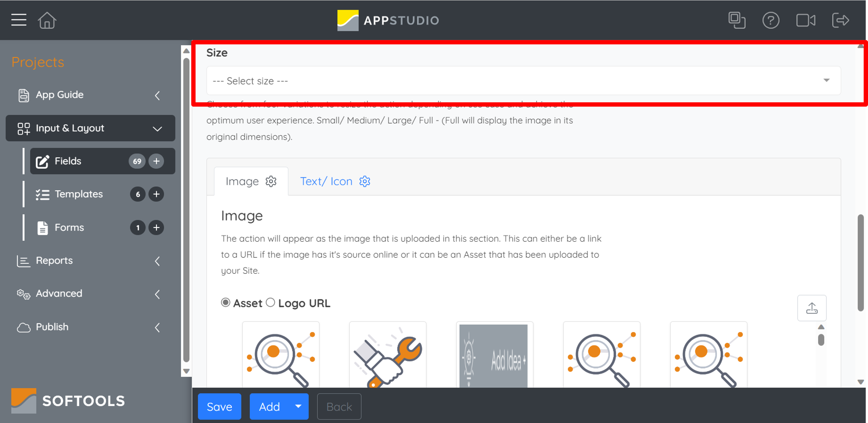Go to the Home icon
868x423 pixels.
pyautogui.click(x=47, y=20)
